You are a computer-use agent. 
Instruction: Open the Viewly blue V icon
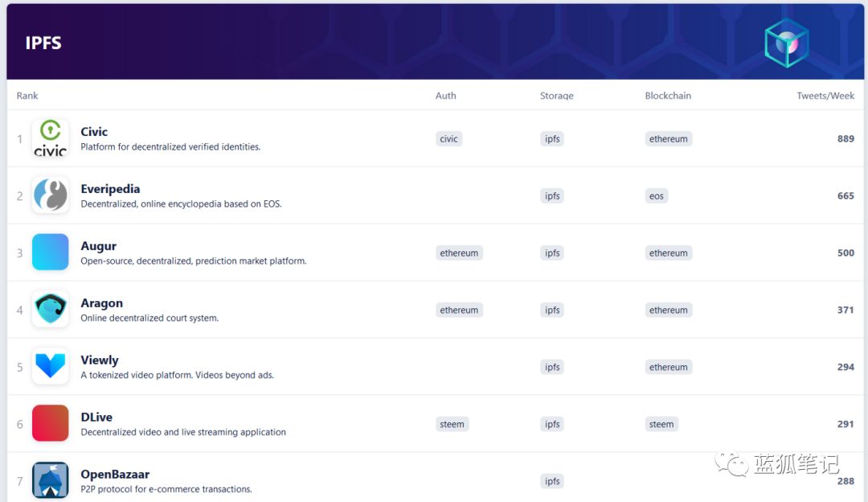pyautogui.click(x=50, y=367)
